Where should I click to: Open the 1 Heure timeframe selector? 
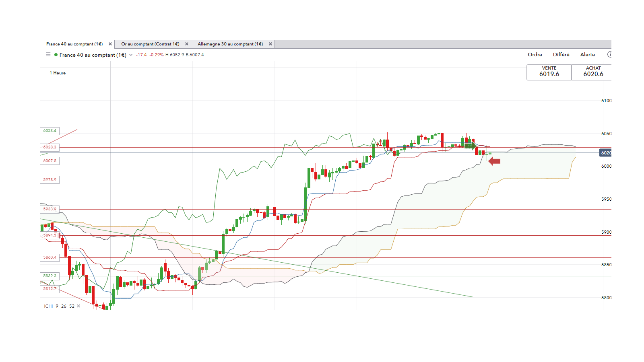pyautogui.click(x=58, y=73)
